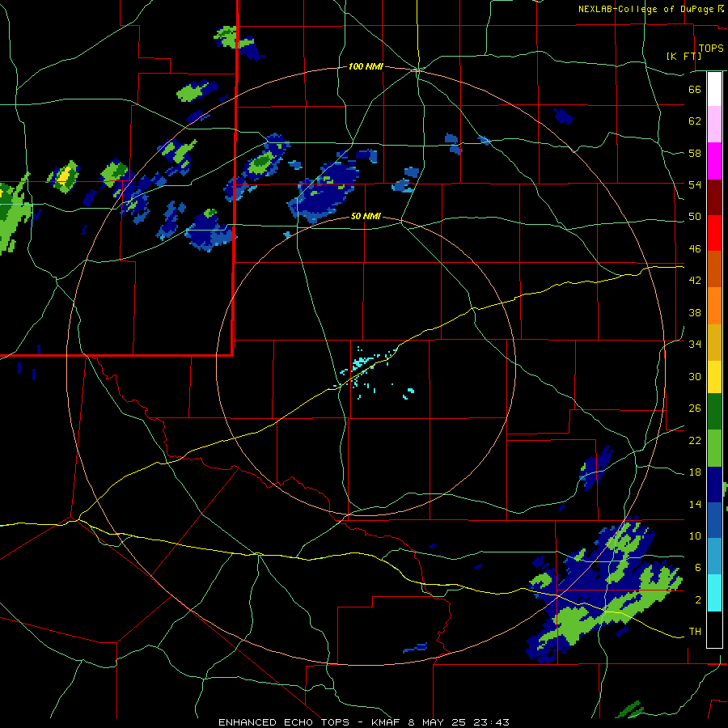Choose the cyan legend swatch
Screen dimensions: 728x728
point(714,593)
